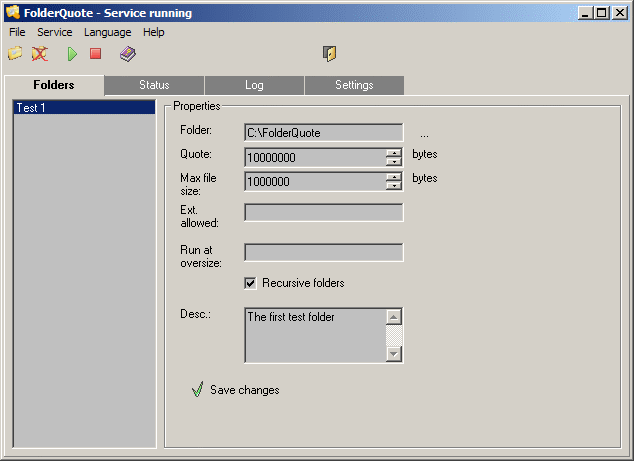
Task: Browse for folder with the ... button
Action: [424, 135]
